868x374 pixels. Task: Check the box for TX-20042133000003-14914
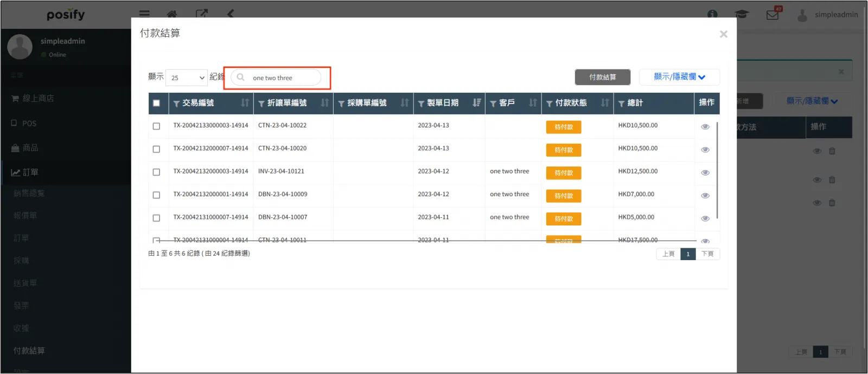[x=157, y=126]
